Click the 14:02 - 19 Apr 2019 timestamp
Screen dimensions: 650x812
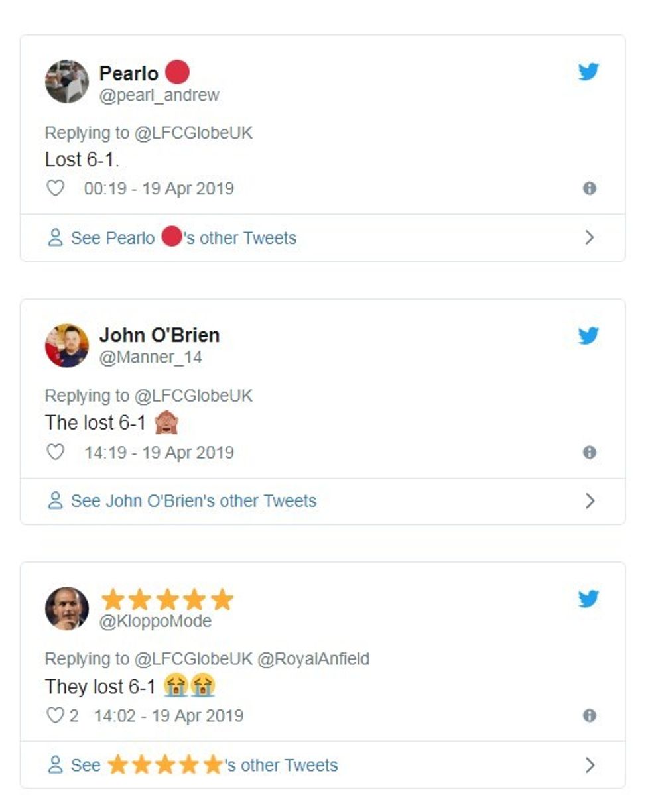tap(168, 716)
